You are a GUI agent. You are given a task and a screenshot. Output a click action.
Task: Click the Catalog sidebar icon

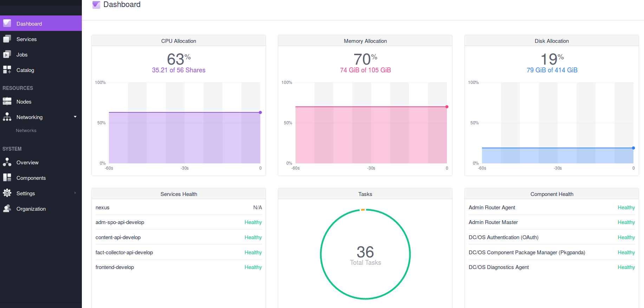pos(7,70)
